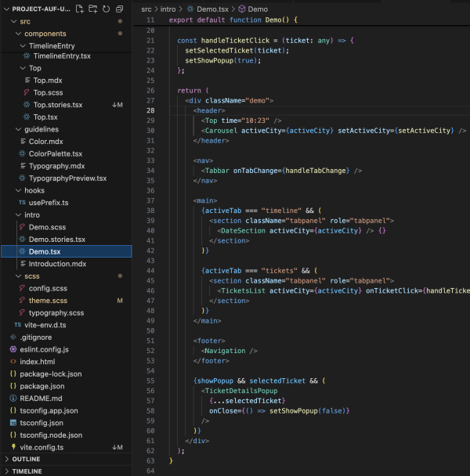Click the HTML icon beside index.html
The image size is (470, 476).
13,362
